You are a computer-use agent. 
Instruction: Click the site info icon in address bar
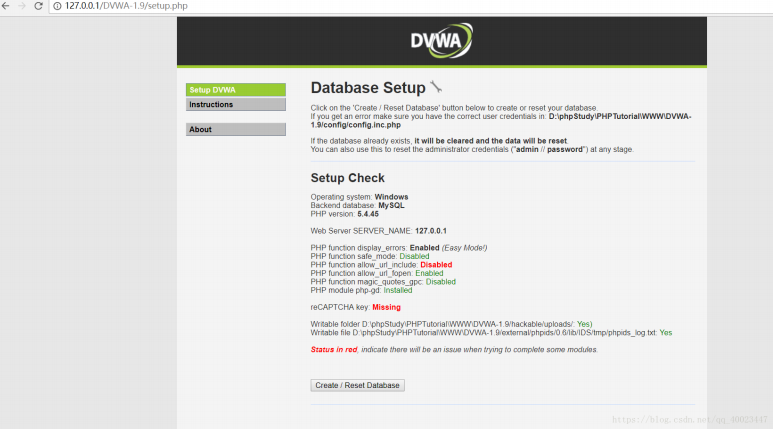[x=57, y=6]
